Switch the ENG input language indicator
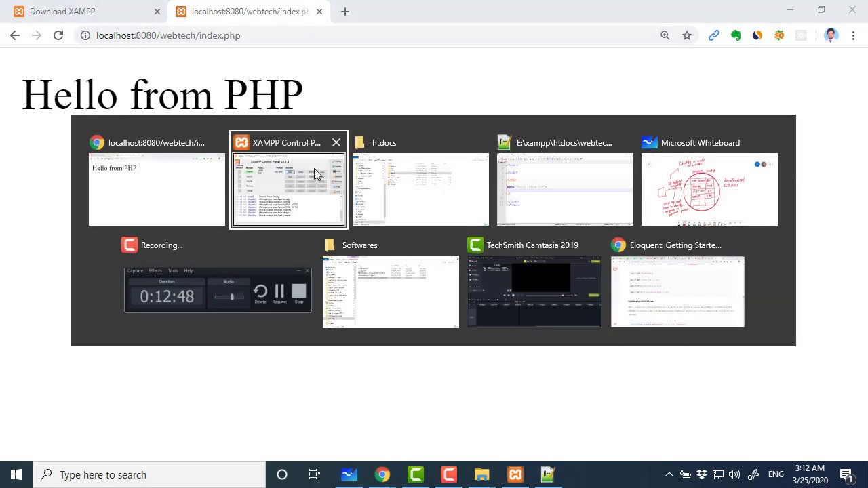Image resolution: width=868 pixels, height=488 pixels. (x=776, y=474)
